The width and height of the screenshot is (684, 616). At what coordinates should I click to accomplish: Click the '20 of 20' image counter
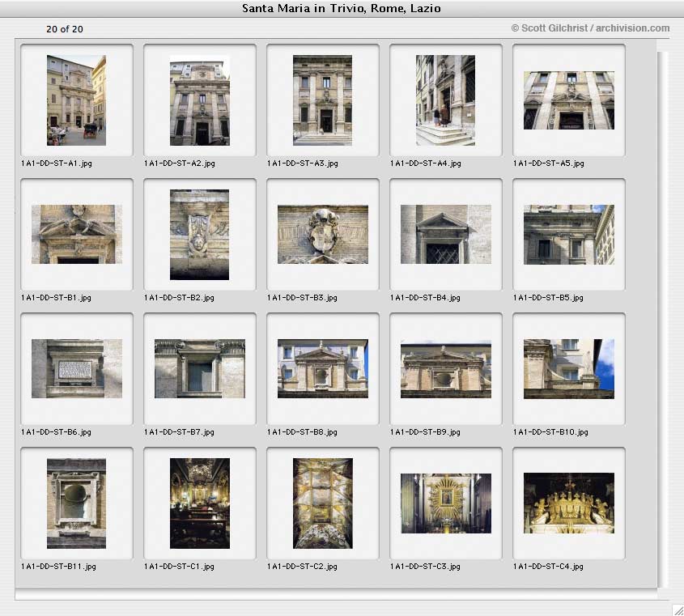tap(65, 29)
